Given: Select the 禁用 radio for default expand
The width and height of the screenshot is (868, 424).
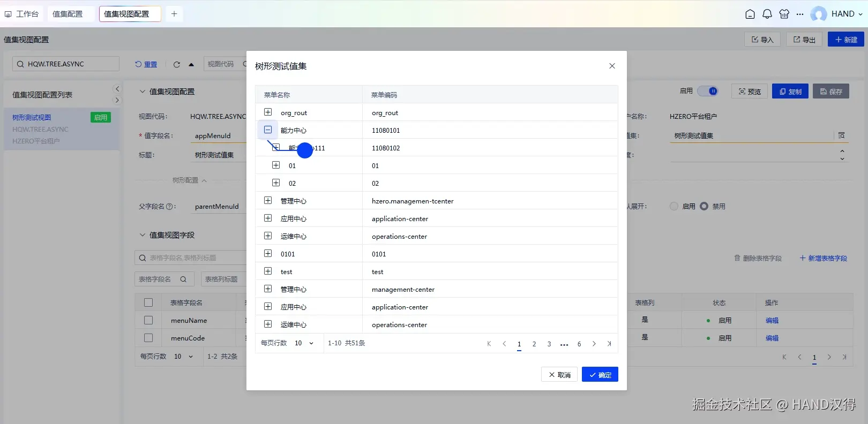Looking at the screenshot, I should (x=704, y=206).
